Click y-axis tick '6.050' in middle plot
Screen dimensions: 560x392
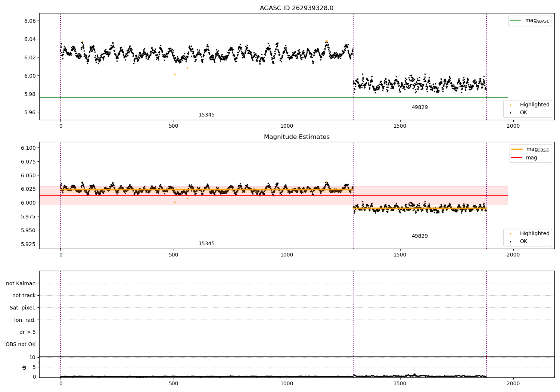point(28,175)
